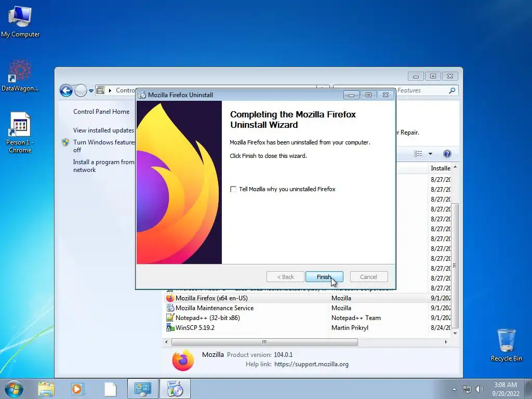Viewport: 532px width, 399px height.
Task: Click scroll down arrow of program list
Action: tap(455, 333)
